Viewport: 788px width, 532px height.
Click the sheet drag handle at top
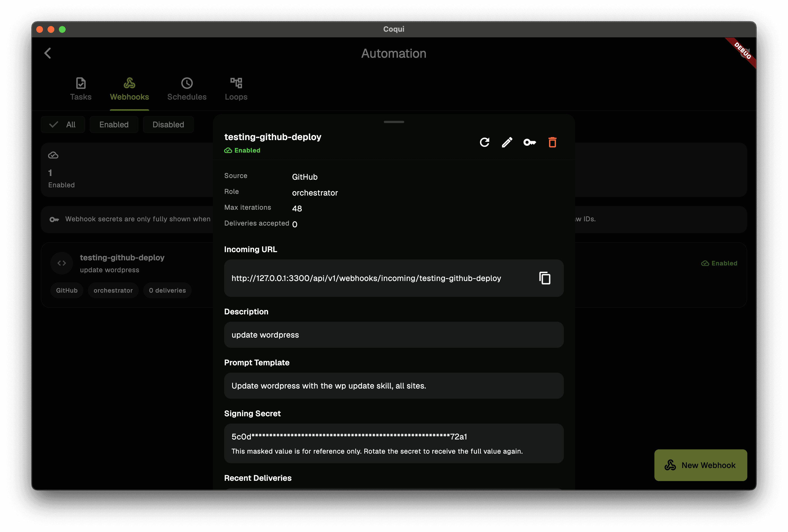[x=394, y=122]
